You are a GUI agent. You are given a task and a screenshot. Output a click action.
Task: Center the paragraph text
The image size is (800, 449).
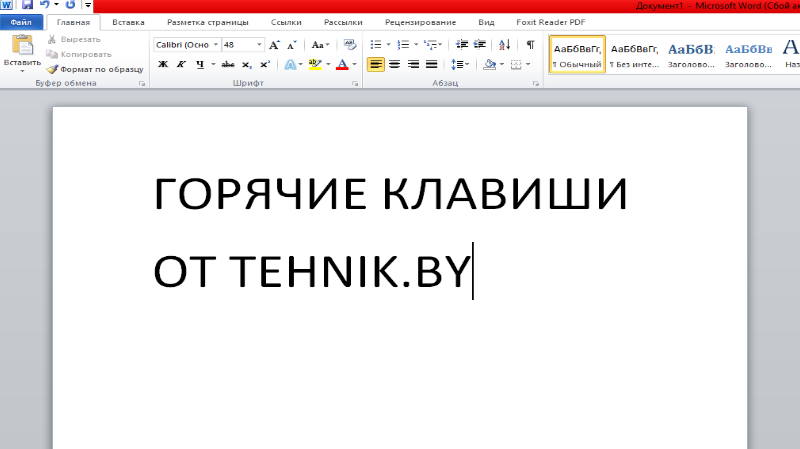[x=394, y=64]
